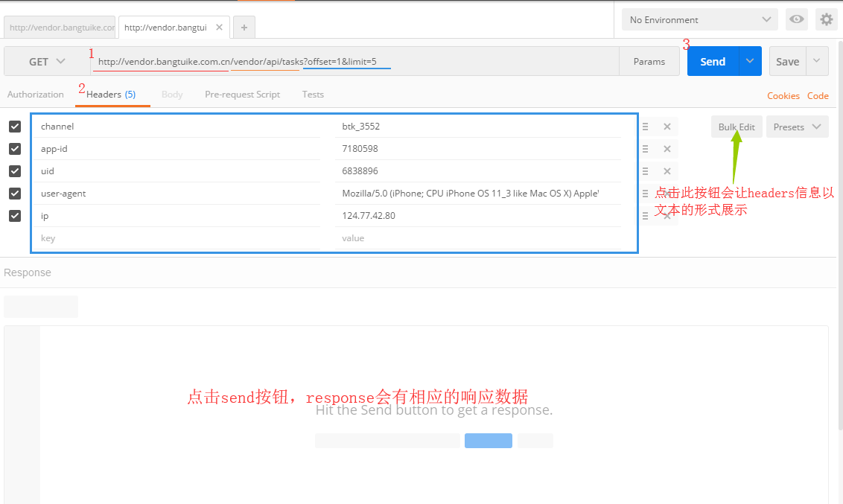Uncheck the uid header checkbox

pyautogui.click(x=15, y=171)
